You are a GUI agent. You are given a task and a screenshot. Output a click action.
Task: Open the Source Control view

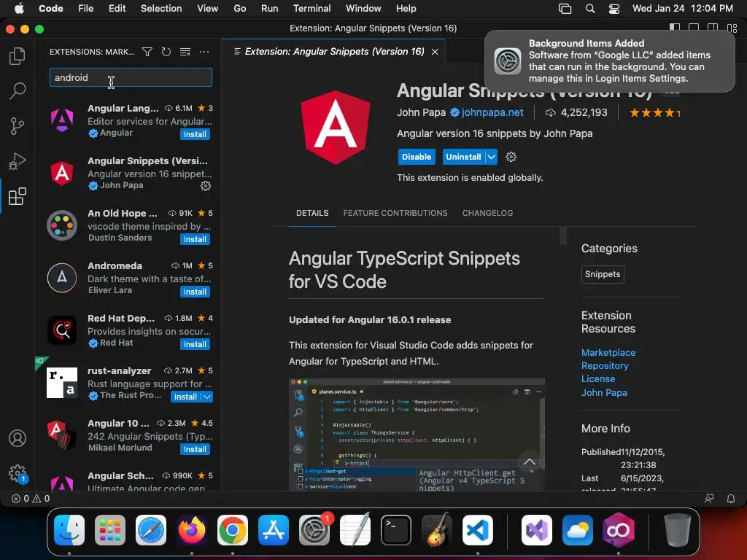pos(18,125)
